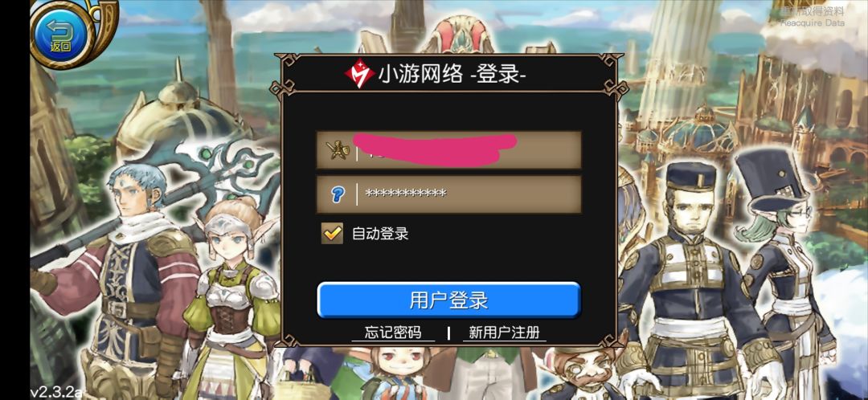Open the 新用户注册 registration link

(504, 332)
